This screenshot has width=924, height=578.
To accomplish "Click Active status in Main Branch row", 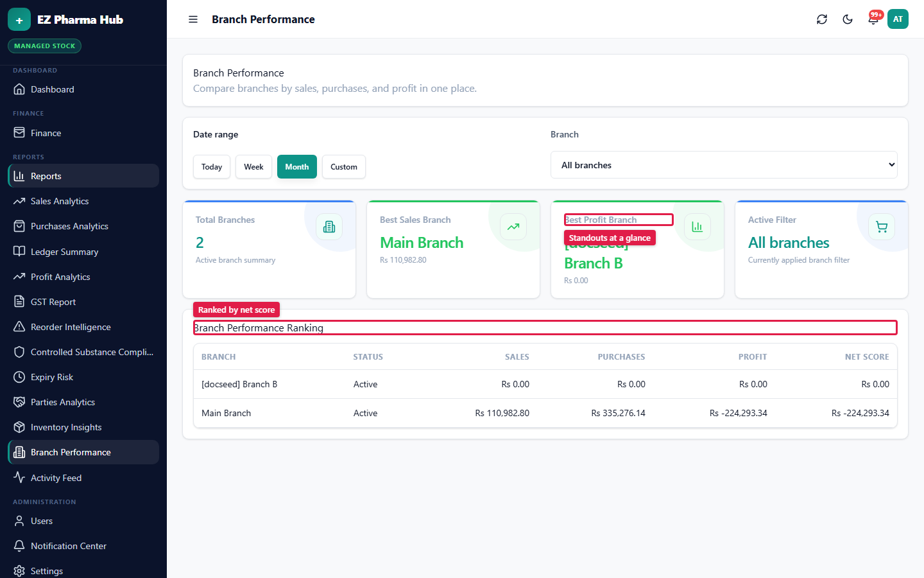I will click(x=365, y=413).
